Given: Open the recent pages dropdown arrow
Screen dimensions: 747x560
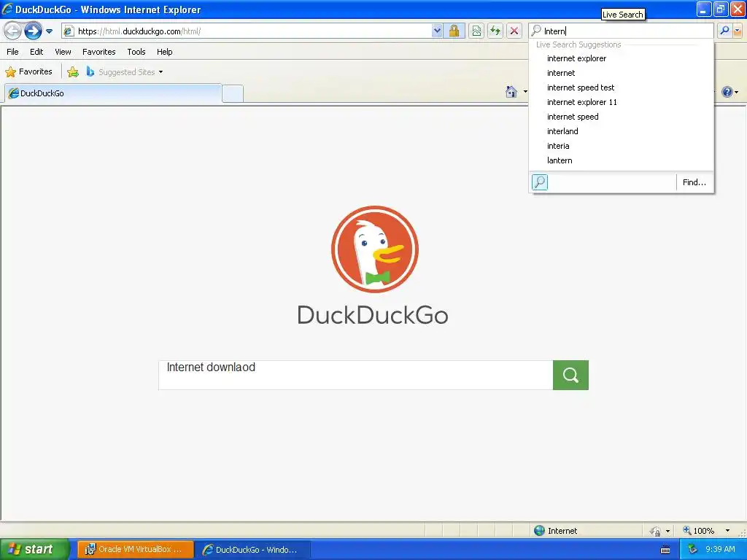Looking at the screenshot, I should tap(49, 31).
